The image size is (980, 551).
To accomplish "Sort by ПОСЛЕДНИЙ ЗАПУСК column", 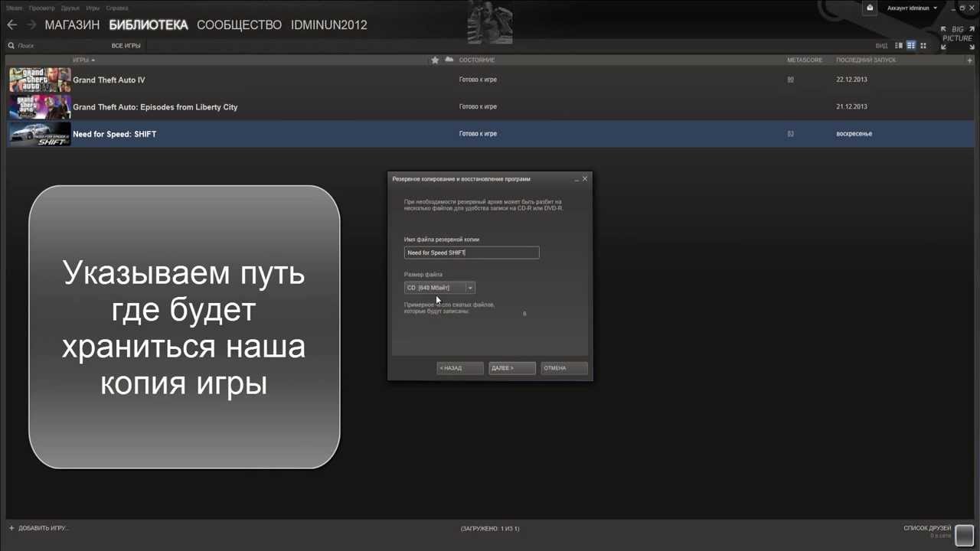I will click(x=866, y=60).
